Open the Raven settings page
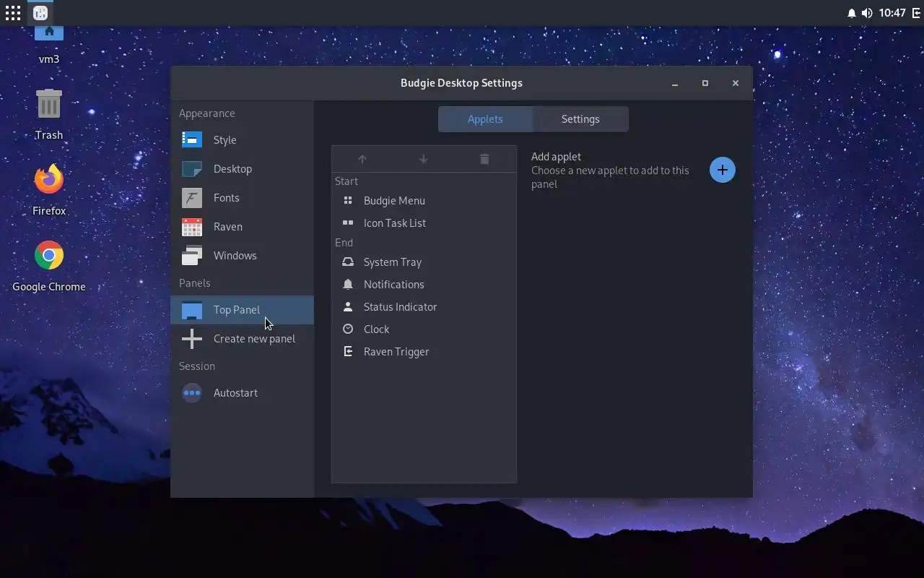The image size is (924, 578). point(242,226)
